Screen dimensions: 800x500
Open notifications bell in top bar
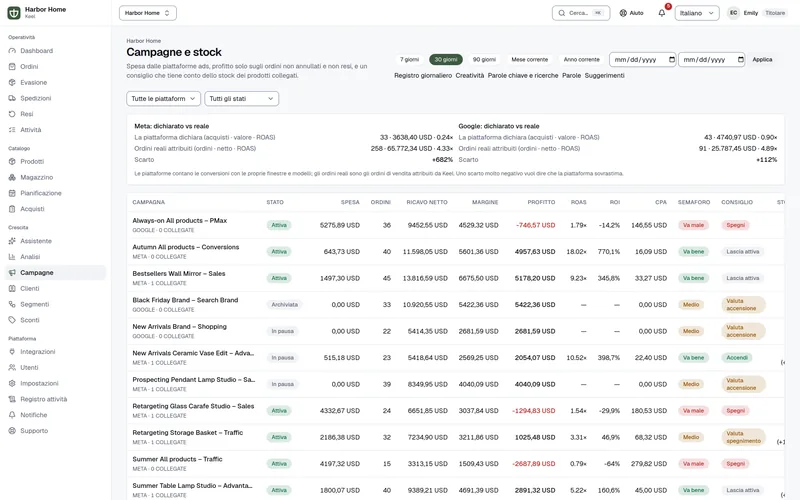click(662, 13)
